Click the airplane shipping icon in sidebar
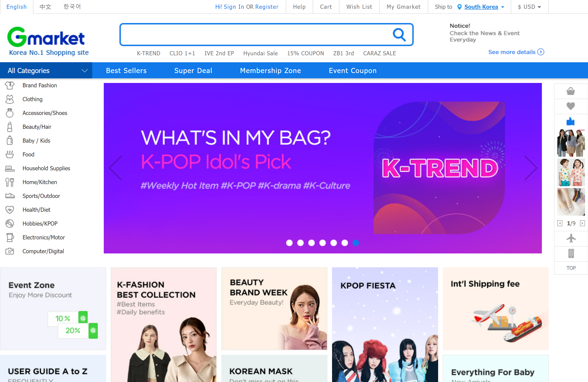The height and width of the screenshot is (382, 588). [571, 238]
